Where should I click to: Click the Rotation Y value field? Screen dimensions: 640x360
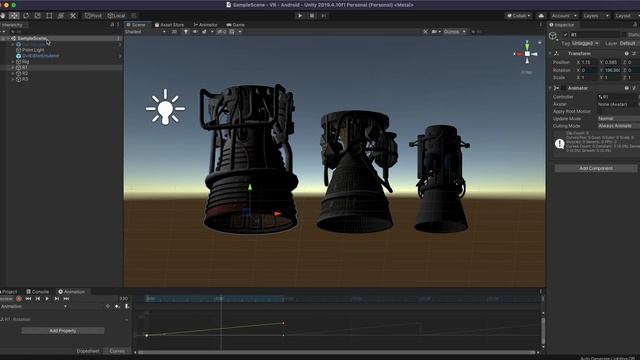click(x=613, y=70)
